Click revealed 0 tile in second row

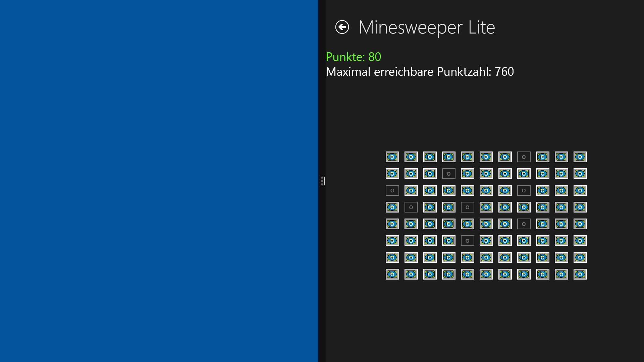pyautogui.click(x=448, y=174)
